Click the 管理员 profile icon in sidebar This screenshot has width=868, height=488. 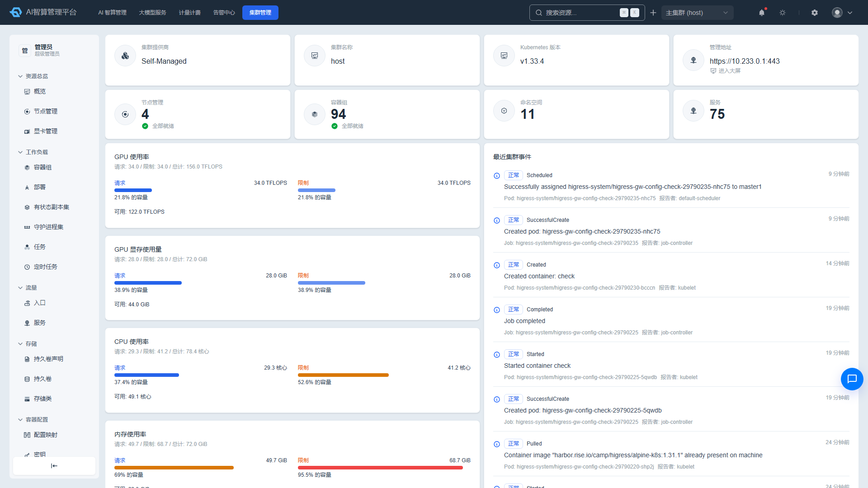coord(25,50)
